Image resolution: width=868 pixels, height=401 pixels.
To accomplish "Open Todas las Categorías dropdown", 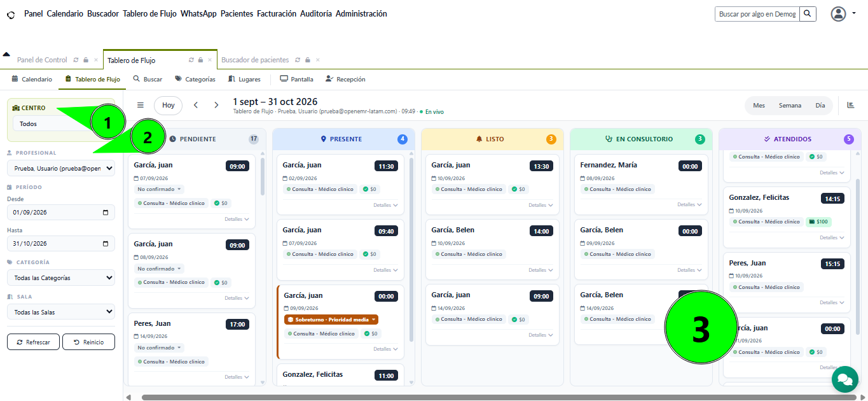I will (61, 278).
